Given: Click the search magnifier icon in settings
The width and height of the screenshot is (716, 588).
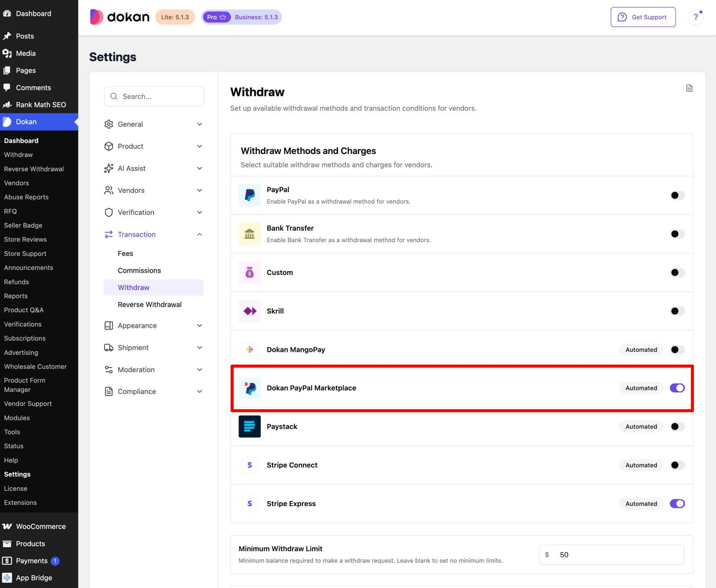Looking at the screenshot, I should (114, 97).
